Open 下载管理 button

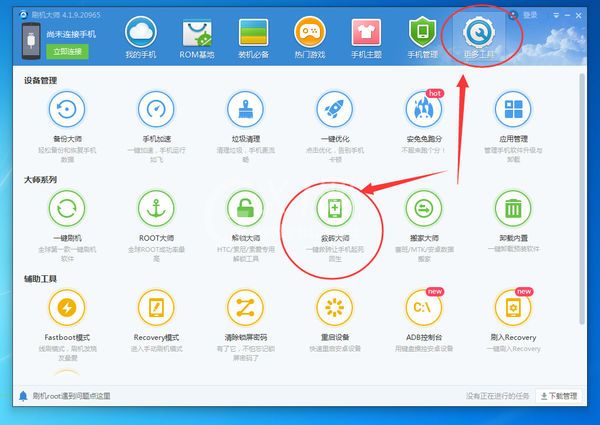559,396
